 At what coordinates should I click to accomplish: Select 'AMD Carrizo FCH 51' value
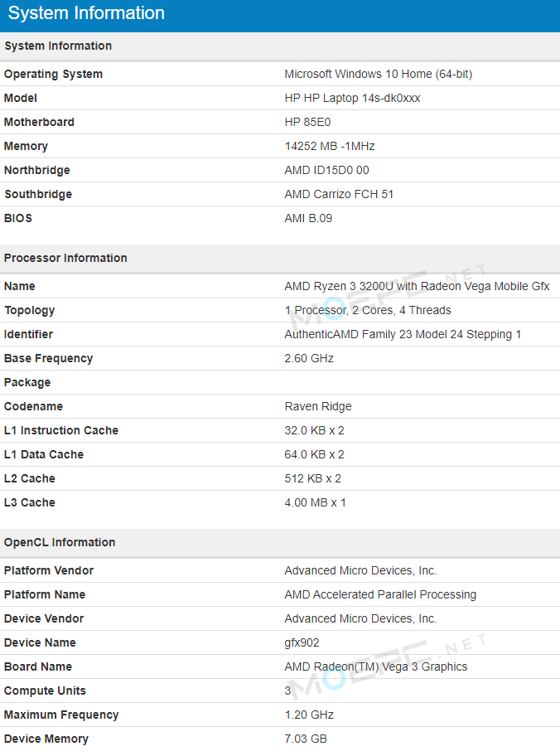click(339, 194)
